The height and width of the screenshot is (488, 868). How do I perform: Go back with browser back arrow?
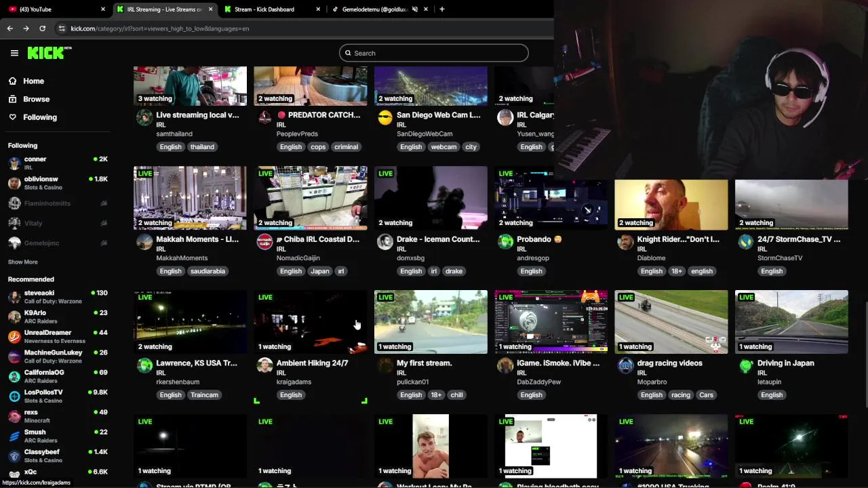point(9,28)
